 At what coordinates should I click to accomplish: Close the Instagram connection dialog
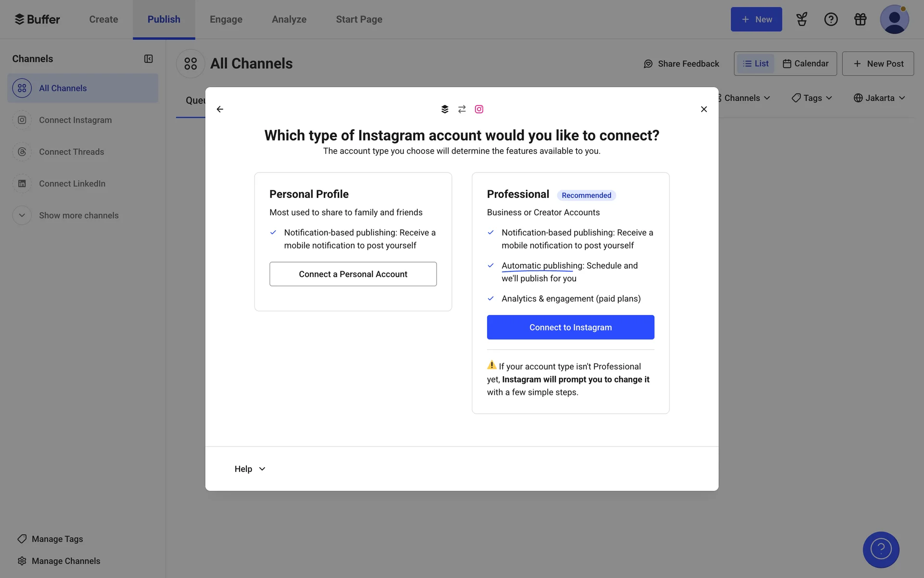(x=704, y=109)
